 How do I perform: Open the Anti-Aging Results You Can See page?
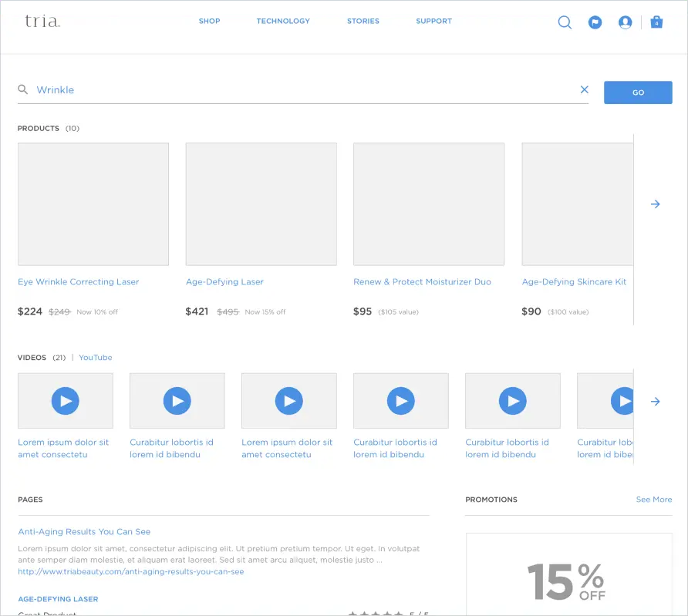pyautogui.click(x=84, y=532)
